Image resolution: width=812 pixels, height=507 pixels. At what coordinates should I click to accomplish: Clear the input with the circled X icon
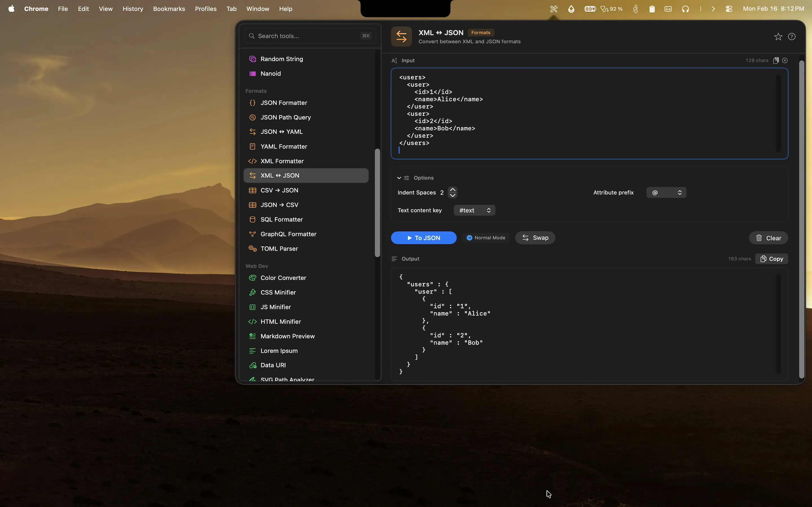pos(785,60)
